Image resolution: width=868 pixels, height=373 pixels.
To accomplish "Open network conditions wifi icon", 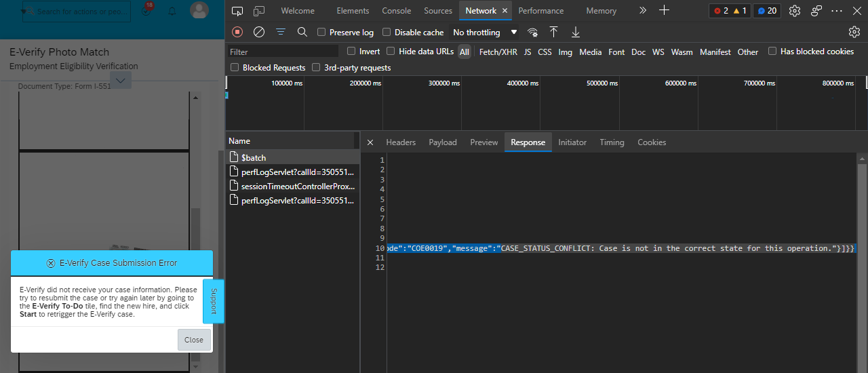I will pos(533,32).
